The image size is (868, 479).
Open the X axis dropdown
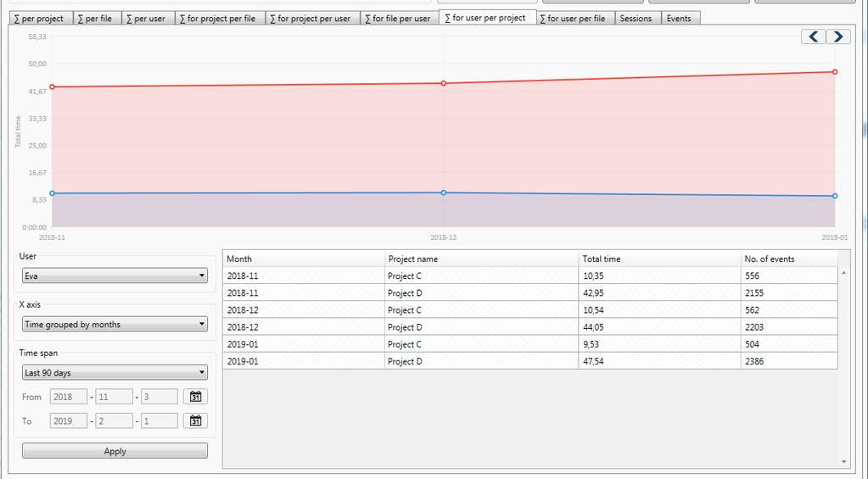tap(115, 324)
